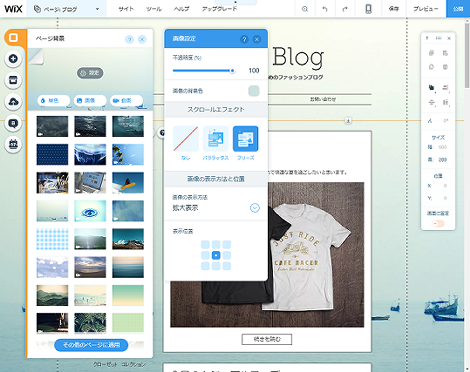Viewport: 470px width, 372px height.
Task: Click the copy icon in editor toolbar
Action: coord(431,53)
